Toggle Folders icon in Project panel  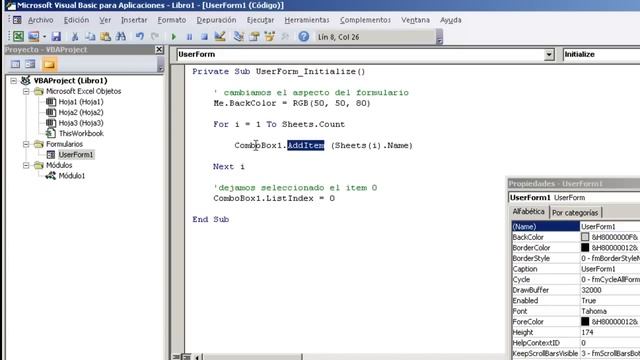(49, 64)
